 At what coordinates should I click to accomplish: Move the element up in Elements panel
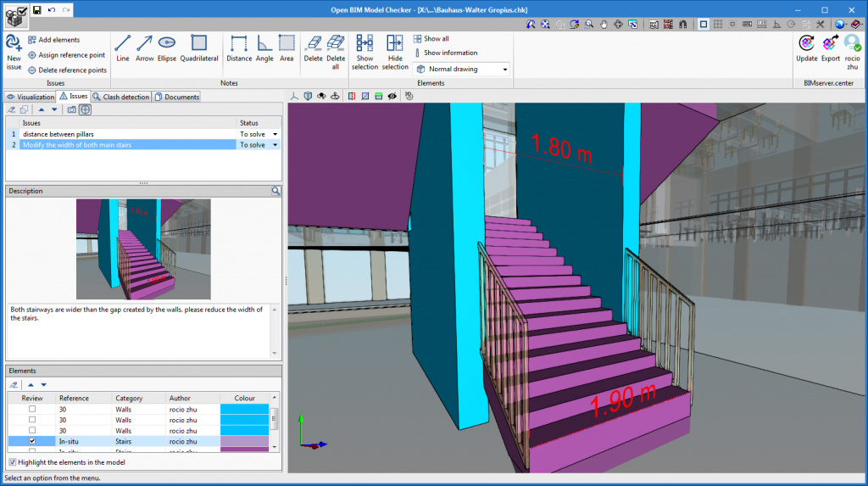31,384
